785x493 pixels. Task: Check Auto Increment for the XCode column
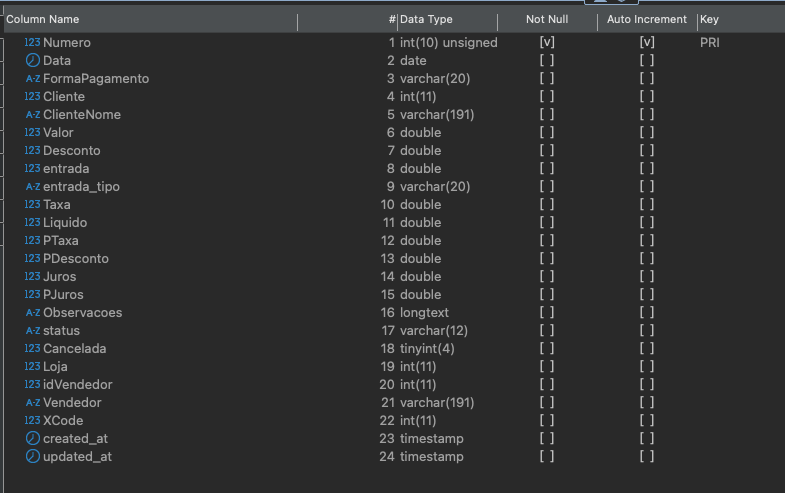pos(647,421)
